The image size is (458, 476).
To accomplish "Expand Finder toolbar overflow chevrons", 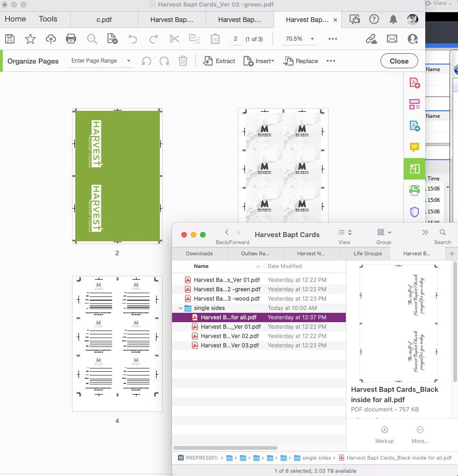I will point(425,232).
